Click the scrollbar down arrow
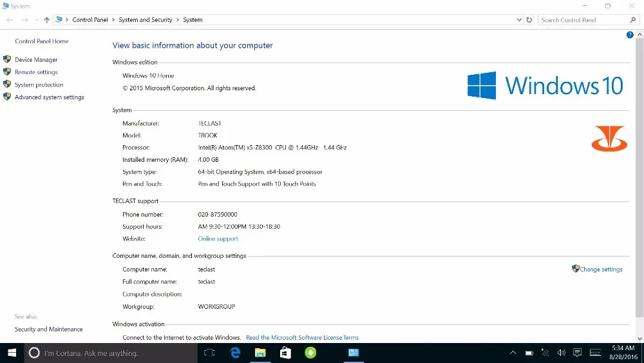The width and height of the screenshot is (644, 363). point(639,338)
